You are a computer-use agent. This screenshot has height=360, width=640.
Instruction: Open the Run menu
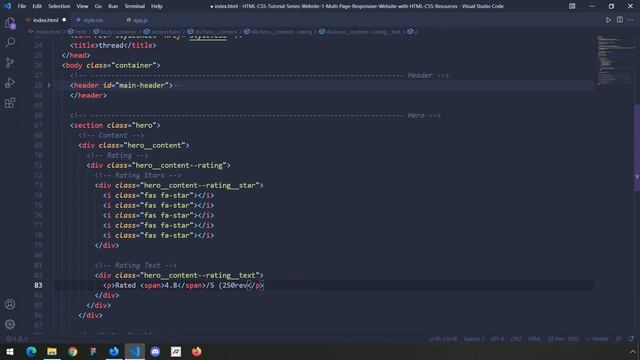[x=113, y=6]
